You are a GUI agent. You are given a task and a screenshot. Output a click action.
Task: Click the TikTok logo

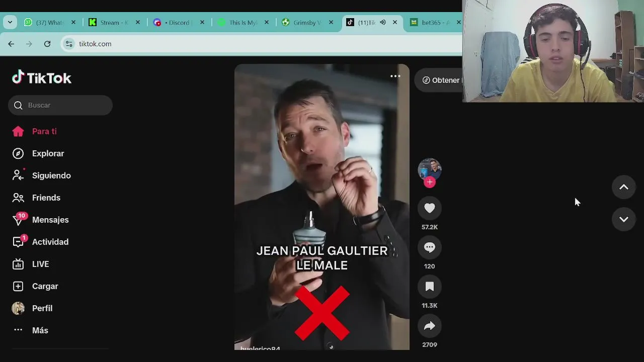click(42, 77)
